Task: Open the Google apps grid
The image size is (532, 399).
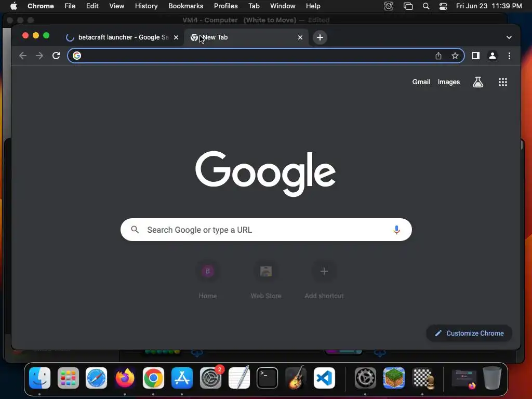Action: tap(503, 82)
